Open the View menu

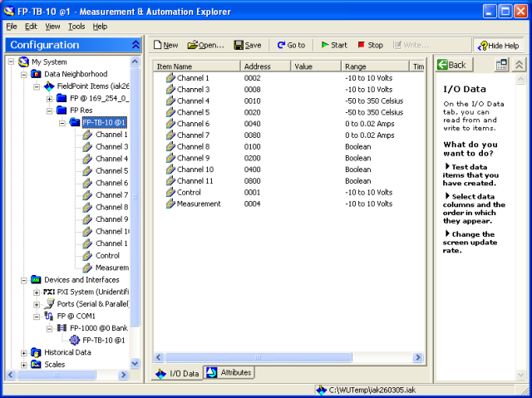pos(52,27)
